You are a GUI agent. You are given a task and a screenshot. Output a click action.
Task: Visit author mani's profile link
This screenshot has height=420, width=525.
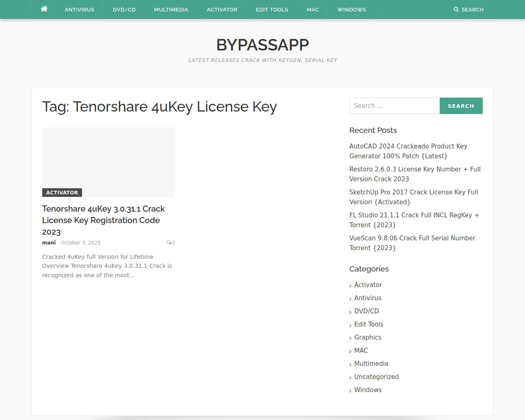pos(49,243)
